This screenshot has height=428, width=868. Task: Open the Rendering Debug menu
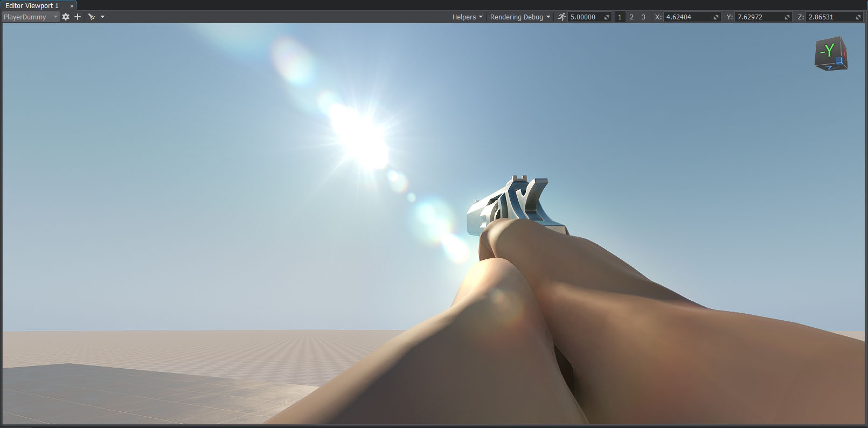[x=520, y=17]
